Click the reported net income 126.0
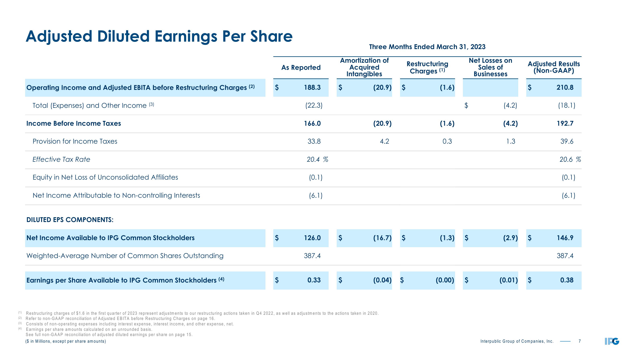 312,238
